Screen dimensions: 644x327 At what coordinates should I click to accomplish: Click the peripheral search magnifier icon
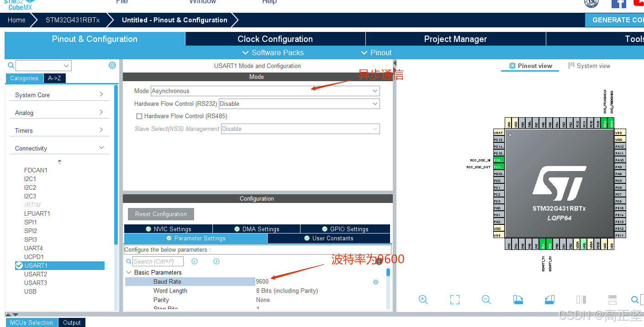(x=11, y=66)
